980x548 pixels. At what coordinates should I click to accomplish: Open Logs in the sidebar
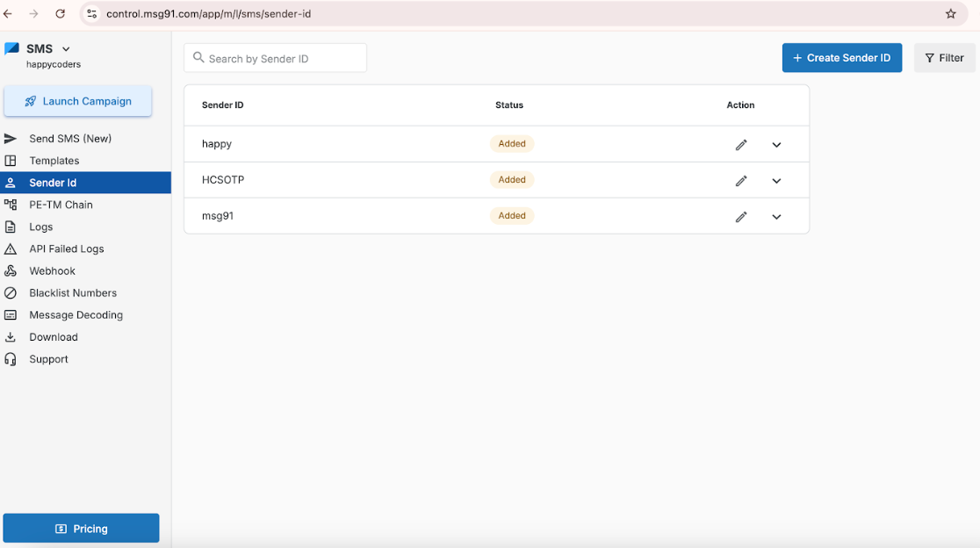click(x=86, y=227)
